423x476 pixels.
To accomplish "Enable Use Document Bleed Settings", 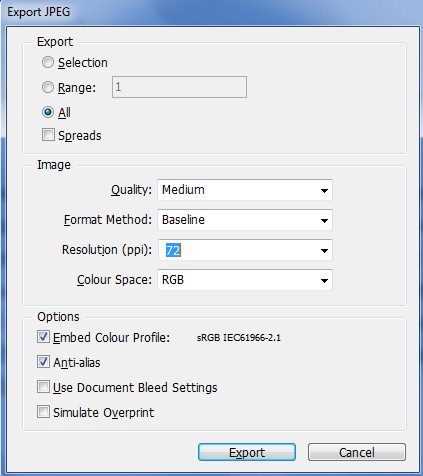I will (x=43, y=387).
